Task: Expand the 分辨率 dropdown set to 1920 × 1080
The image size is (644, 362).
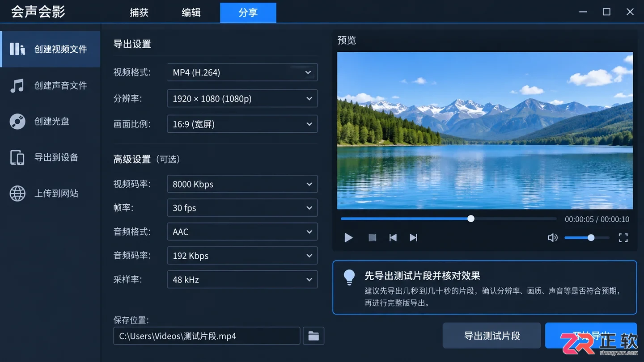Action: coord(242,99)
